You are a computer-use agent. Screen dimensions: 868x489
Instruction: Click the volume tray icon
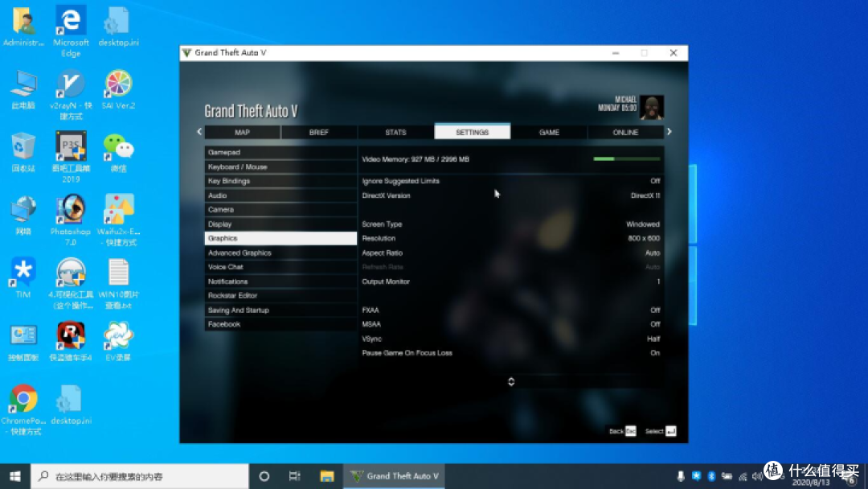tap(757, 476)
